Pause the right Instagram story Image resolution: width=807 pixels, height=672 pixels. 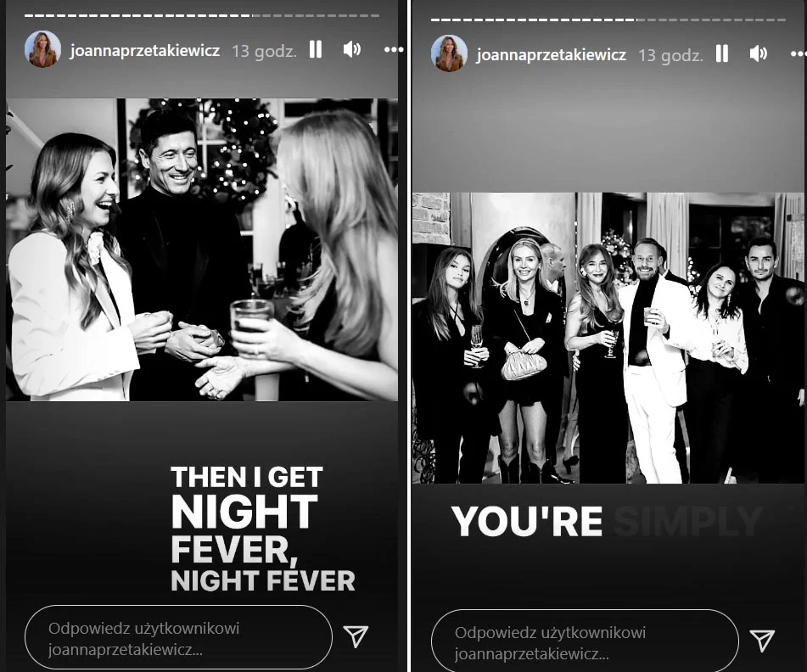(722, 53)
